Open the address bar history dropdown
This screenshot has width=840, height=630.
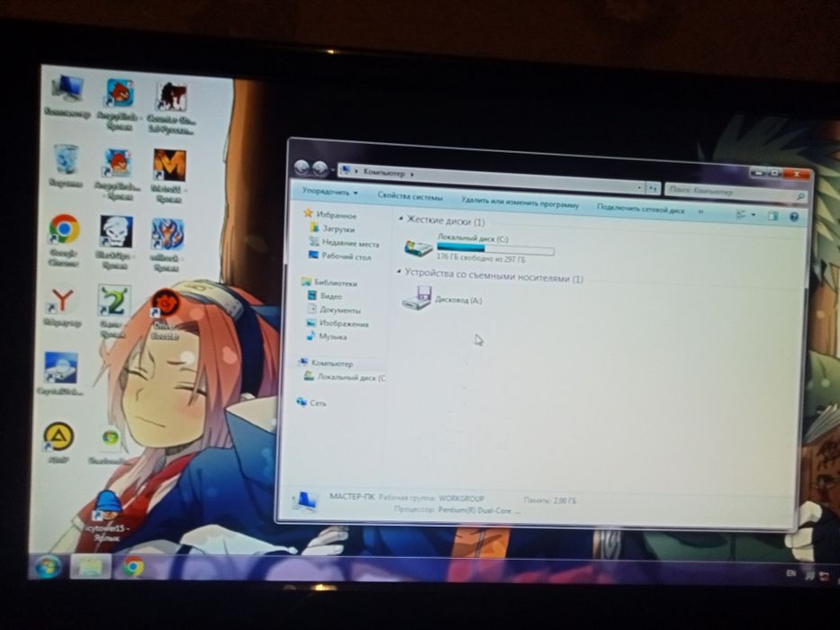click(x=639, y=187)
